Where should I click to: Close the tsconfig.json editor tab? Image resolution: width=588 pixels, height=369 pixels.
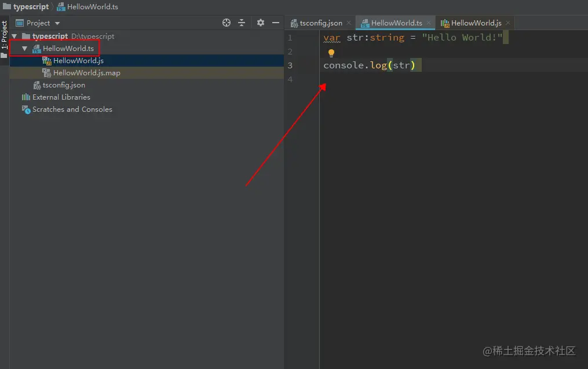click(x=349, y=23)
